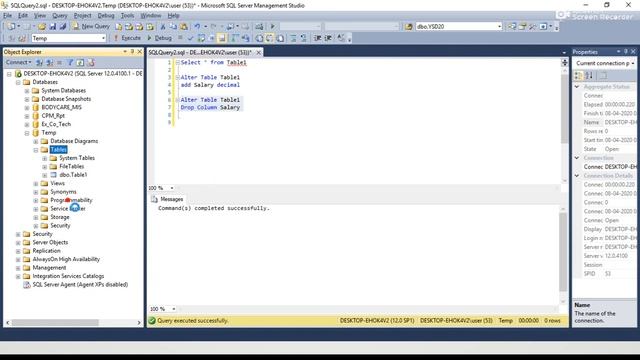Click the Messages pane vertical scrollbar
Image resolution: width=640 pixels, height=360 pixels.
pos(563,252)
